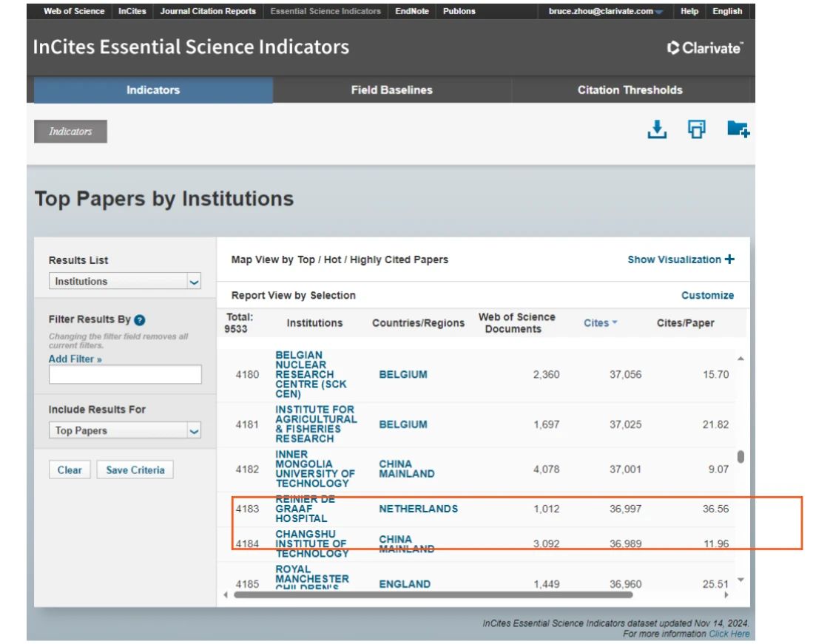Open the Add Filter link
Image resolution: width=813 pixels, height=644 pixels.
click(x=75, y=359)
